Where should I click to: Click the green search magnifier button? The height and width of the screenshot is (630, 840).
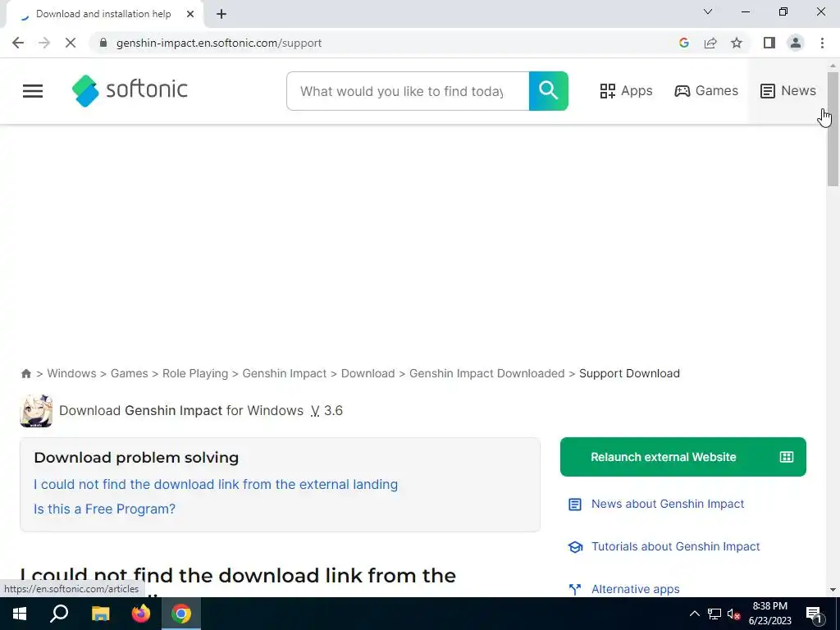(549, 91)
